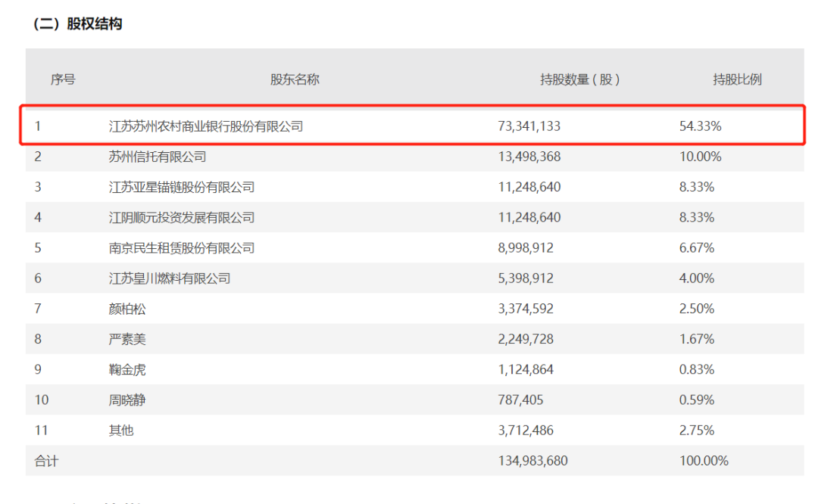Image resolution: width=818 pixels, height=504 pixels.
Task: Click the percentage 4.00%
Action: pos(697,278)
